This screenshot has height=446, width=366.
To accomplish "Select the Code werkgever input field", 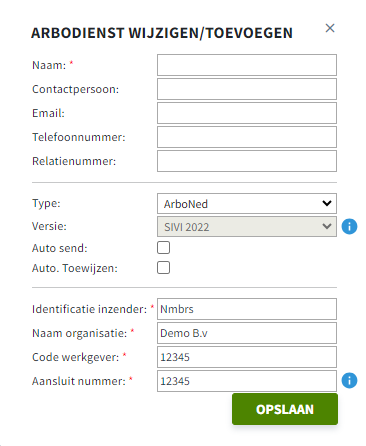I will coord(247,357).
